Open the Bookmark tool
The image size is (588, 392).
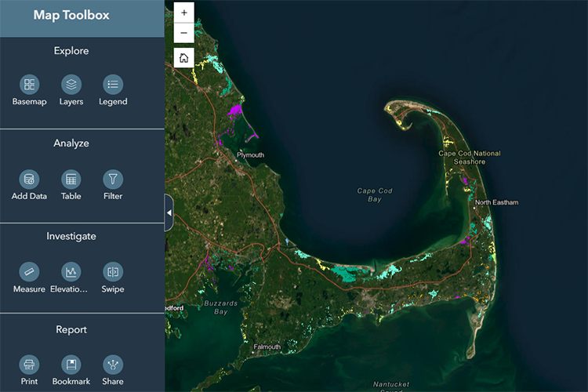coord(71,365)
